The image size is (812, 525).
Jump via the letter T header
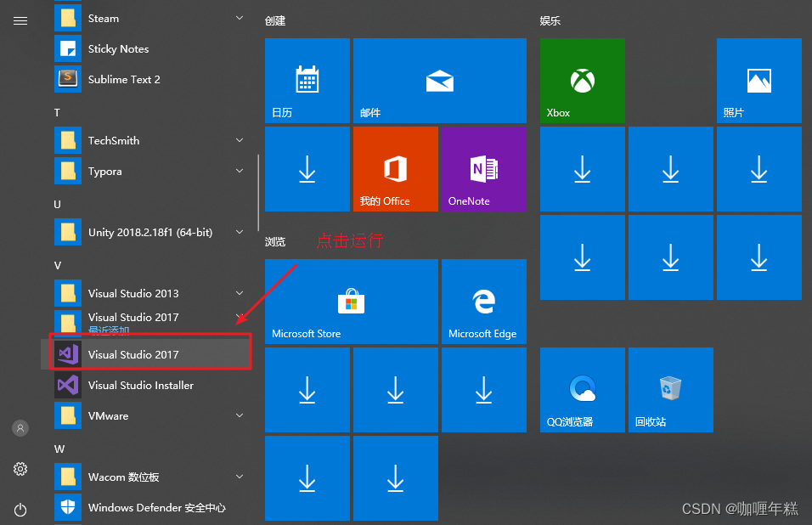(57, 112)
